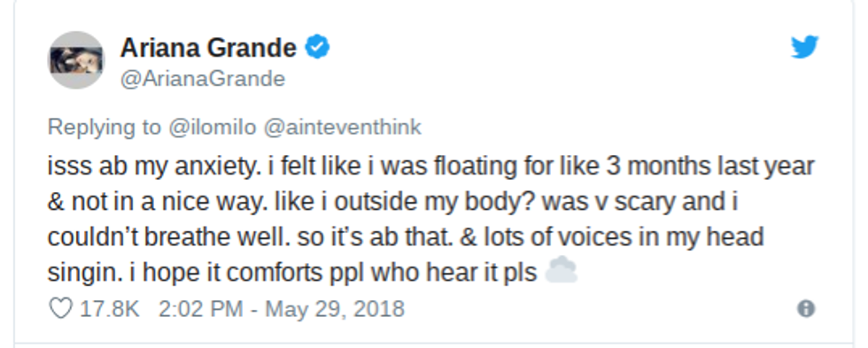Click the line starting 'isss ab my anxiety'

pos(430,166)
